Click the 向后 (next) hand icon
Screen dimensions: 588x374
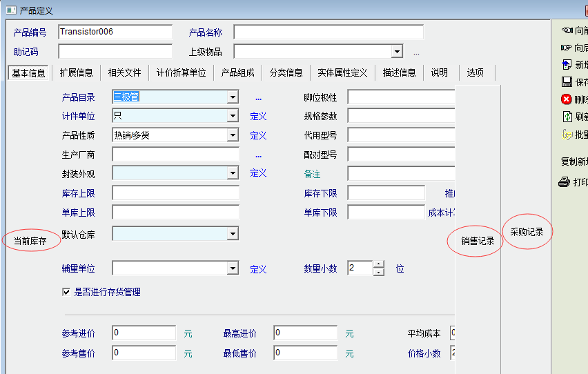567,48
